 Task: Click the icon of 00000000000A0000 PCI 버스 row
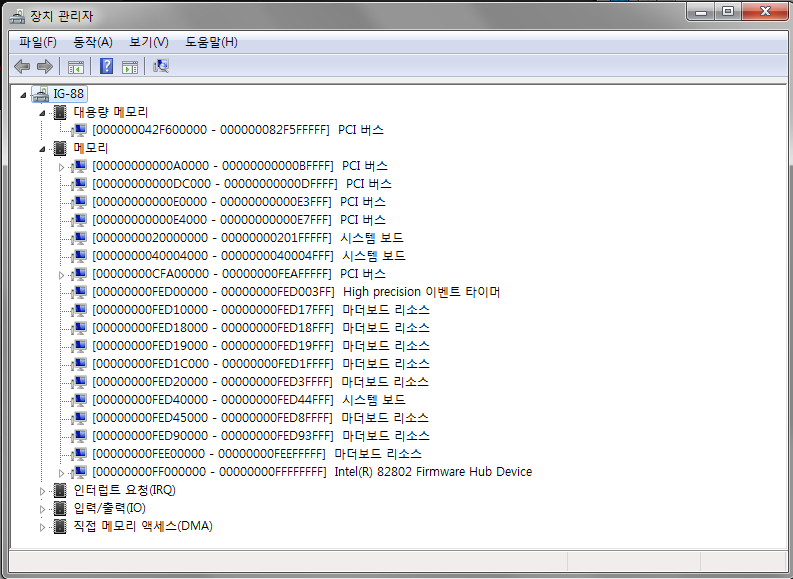coord(79,166)
